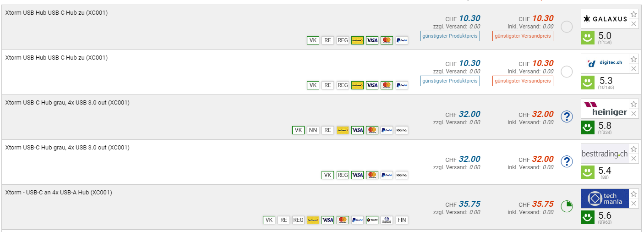Favorite the Galaxus offer with the star

point(634,14)
